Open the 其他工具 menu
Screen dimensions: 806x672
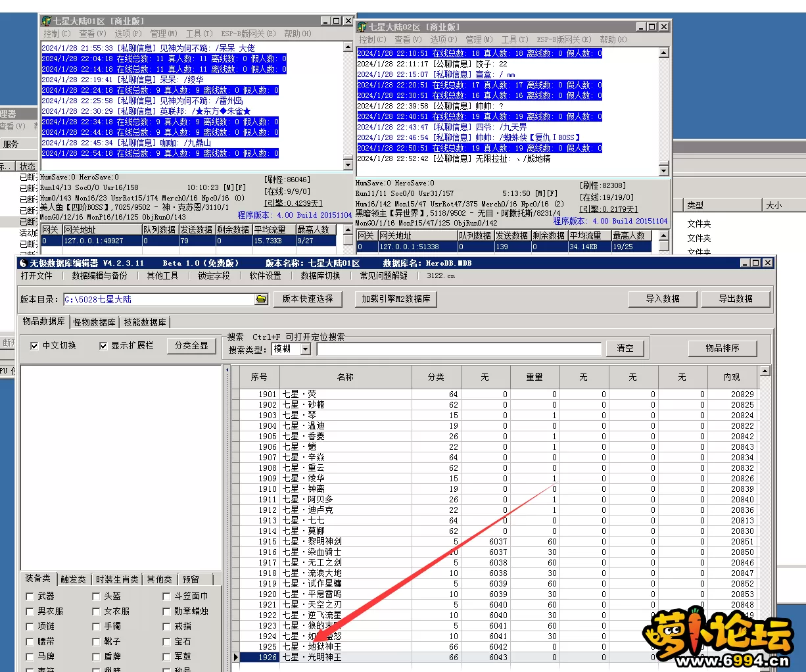[x=162, y=276]
